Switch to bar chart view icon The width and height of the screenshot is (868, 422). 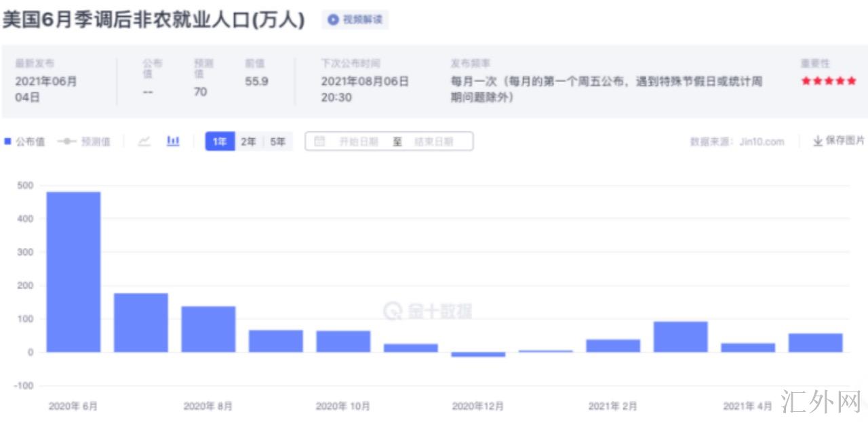click(x=174, y=142)
